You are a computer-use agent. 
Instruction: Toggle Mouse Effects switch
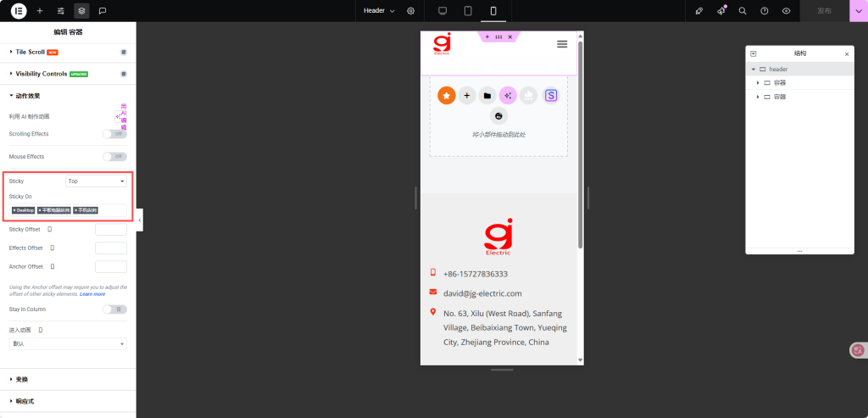114,157
